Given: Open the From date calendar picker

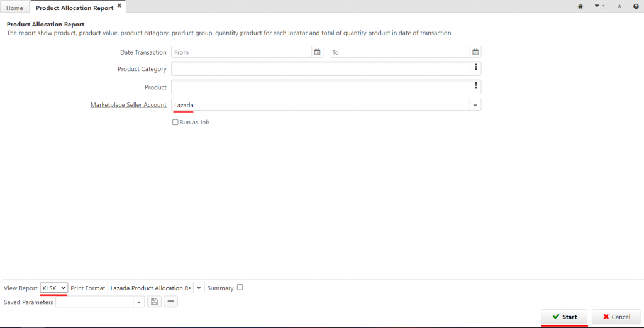Looking at the screenshot, I should [317, 52].
